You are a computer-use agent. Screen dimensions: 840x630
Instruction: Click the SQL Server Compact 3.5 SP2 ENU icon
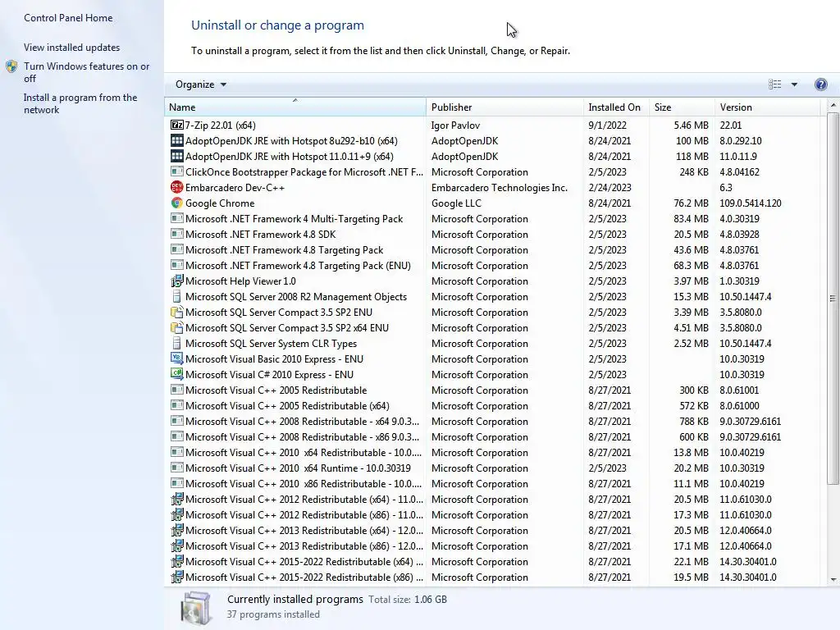[x=177, y=312]
